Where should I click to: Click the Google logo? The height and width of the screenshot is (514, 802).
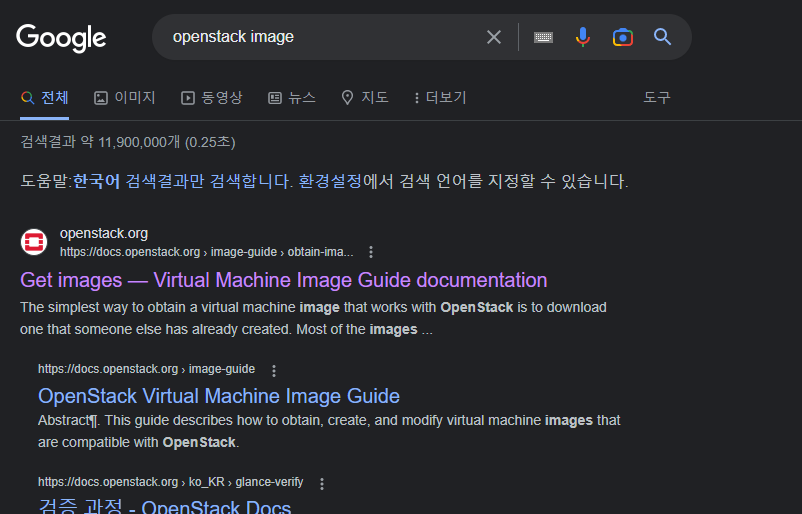pyautogui.click(x=61, y=37)
